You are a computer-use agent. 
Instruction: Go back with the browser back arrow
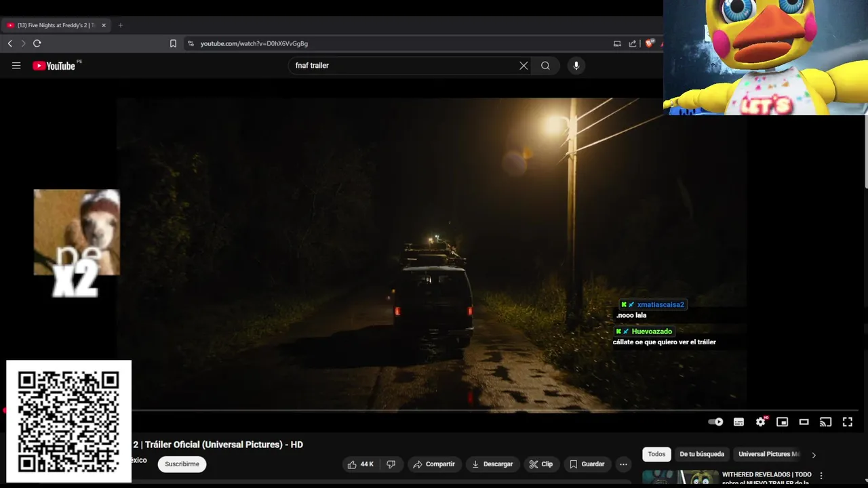pos(10,43)
